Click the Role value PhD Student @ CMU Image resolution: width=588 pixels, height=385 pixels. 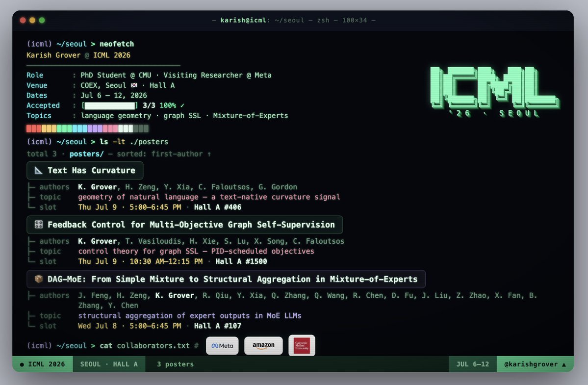coord(116,76)
